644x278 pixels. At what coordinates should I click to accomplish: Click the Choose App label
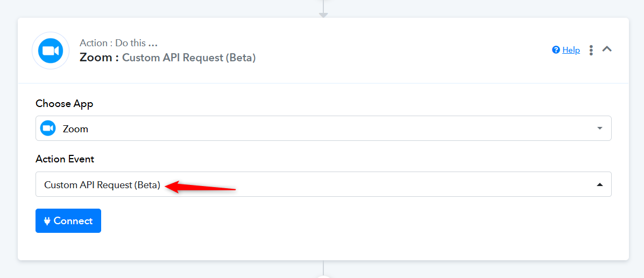point(65,104)
